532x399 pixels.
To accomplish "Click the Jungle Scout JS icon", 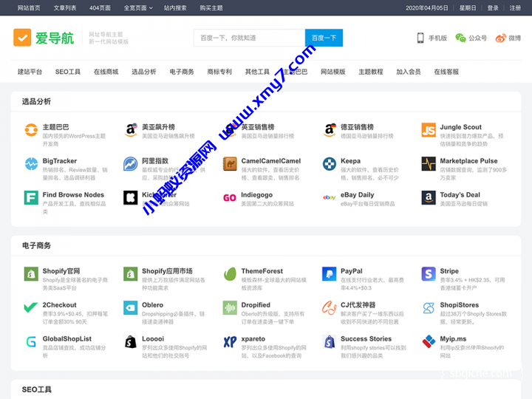I will click(x=429, y=130).
